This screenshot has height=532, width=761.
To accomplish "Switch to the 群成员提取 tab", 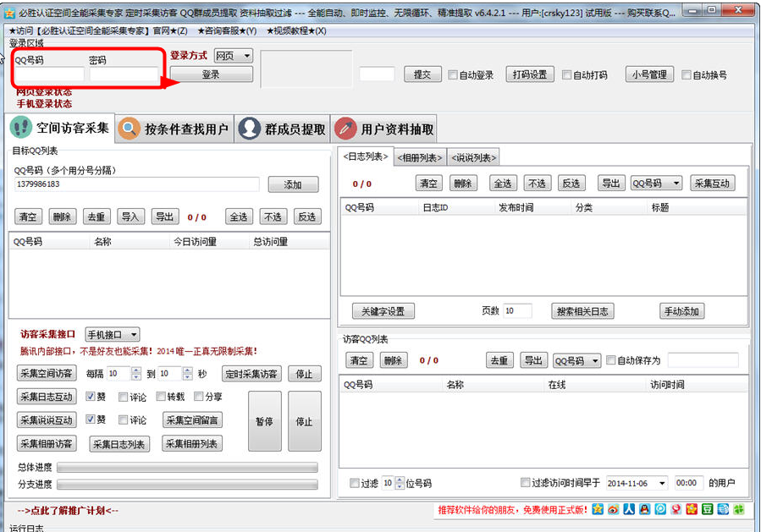I will 282,129.
